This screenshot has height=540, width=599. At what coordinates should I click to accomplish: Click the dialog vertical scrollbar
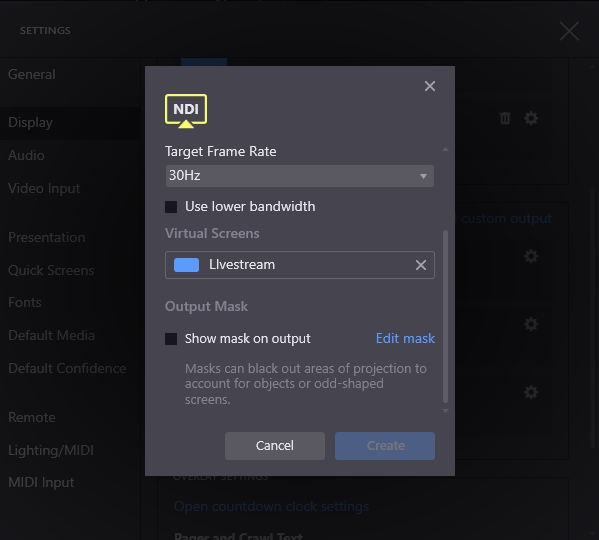(x=445, y=316)
